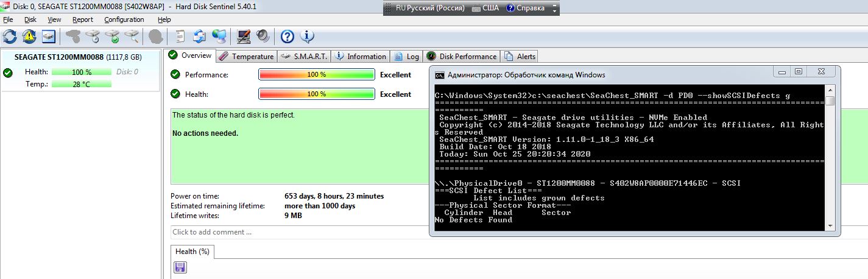
Task: Click the greyed round head-shaped toolbar icon
Action: 156,37
